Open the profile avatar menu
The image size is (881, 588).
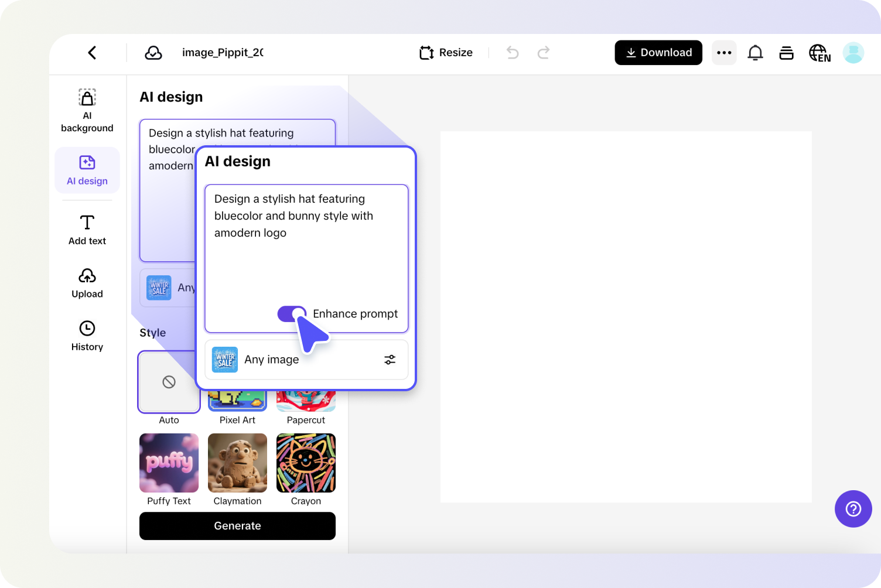[853, 53]
